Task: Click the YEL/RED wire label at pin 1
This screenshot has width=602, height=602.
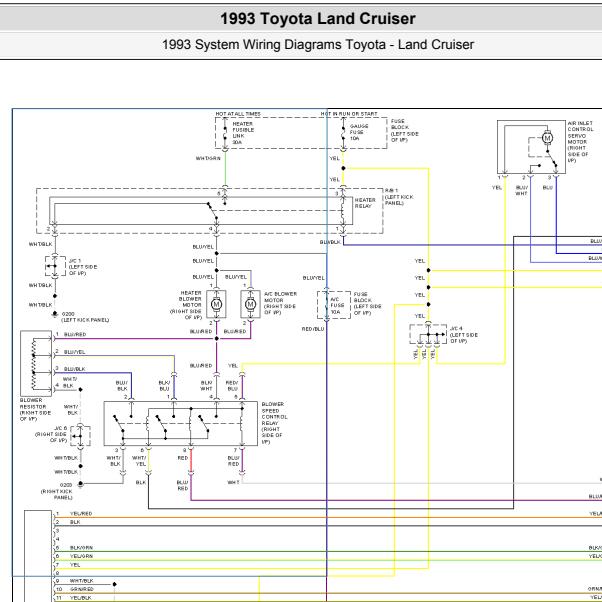Action: 81,513
